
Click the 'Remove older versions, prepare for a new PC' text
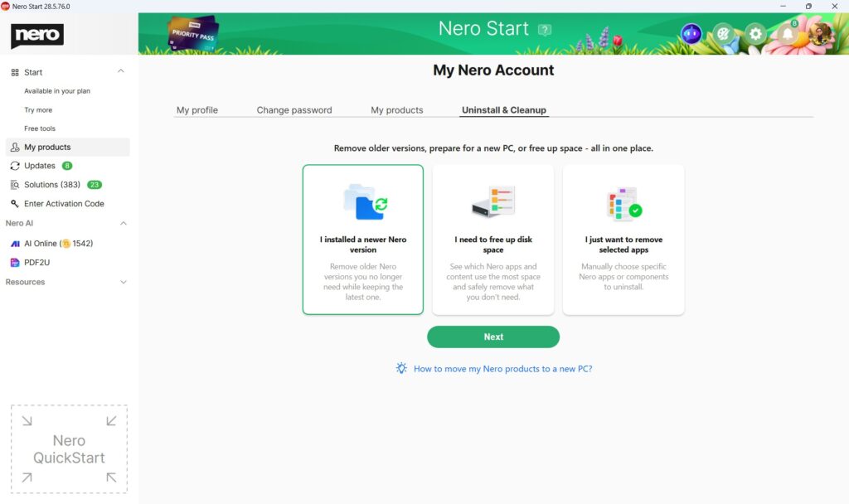pos(493,148)
